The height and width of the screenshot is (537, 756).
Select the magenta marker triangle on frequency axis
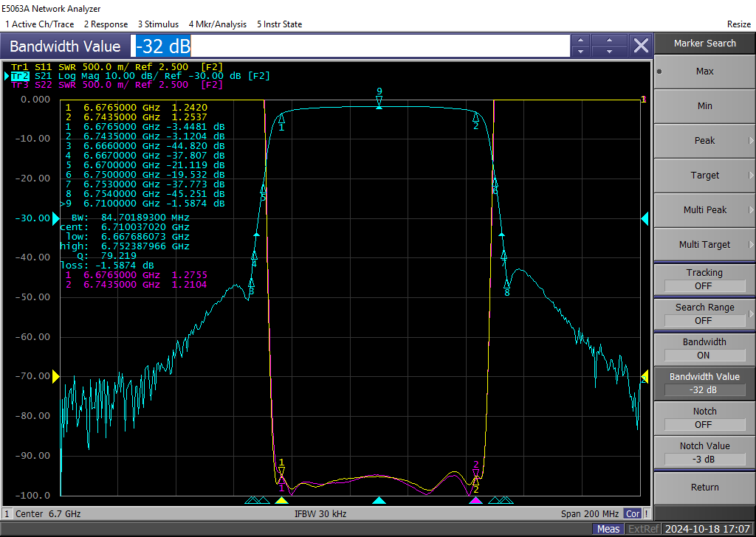tap(476, 501)
